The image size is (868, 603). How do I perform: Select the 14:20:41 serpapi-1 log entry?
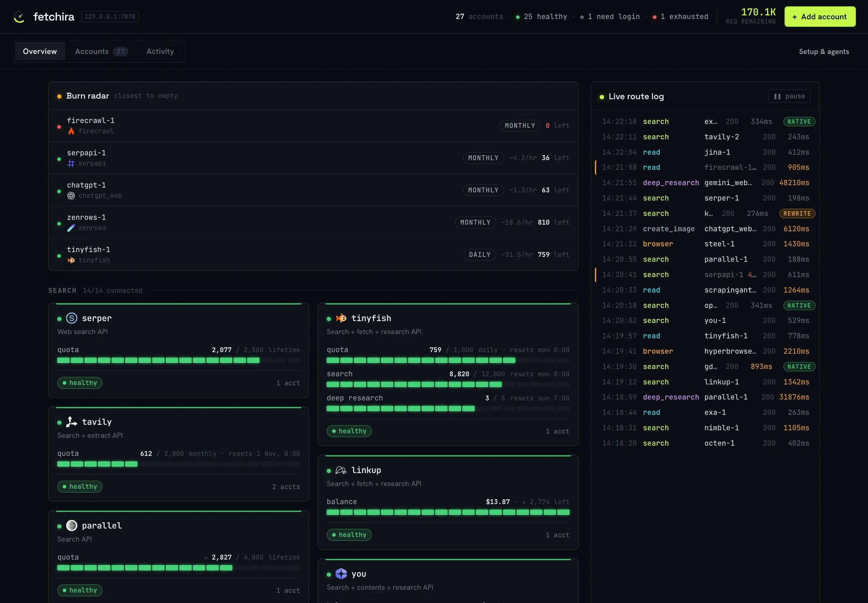click(x=705, y=275)
